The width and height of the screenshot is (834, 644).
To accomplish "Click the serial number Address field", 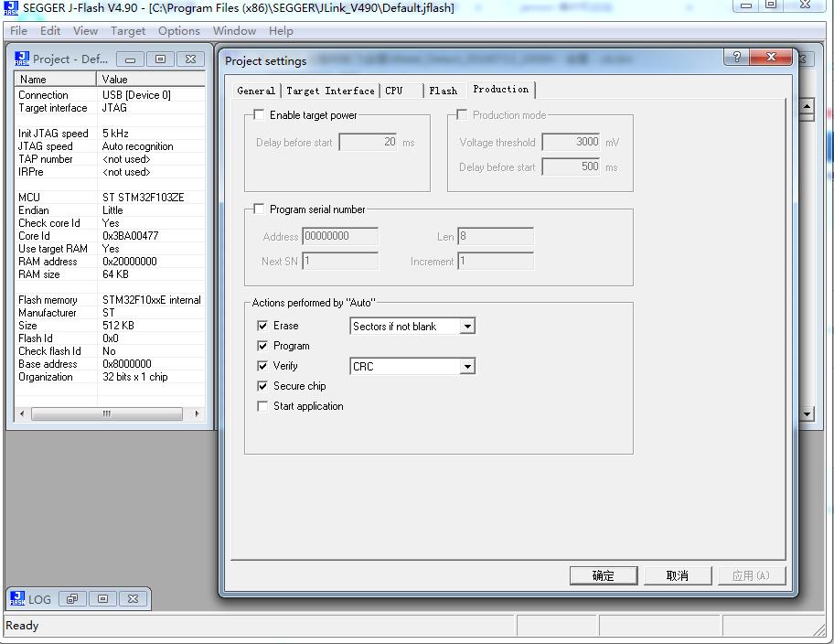I will coord(340,236).
